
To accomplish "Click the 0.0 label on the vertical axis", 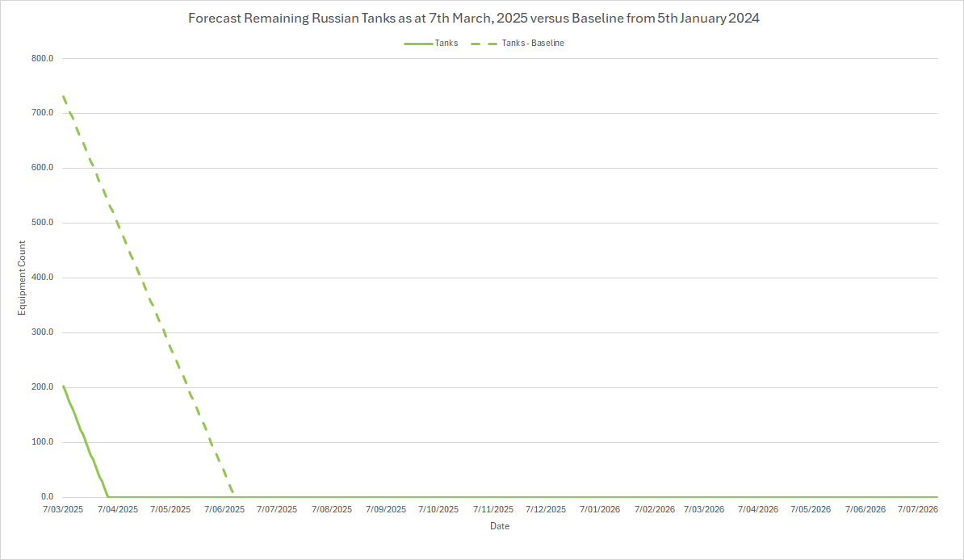I will point(47,497).
